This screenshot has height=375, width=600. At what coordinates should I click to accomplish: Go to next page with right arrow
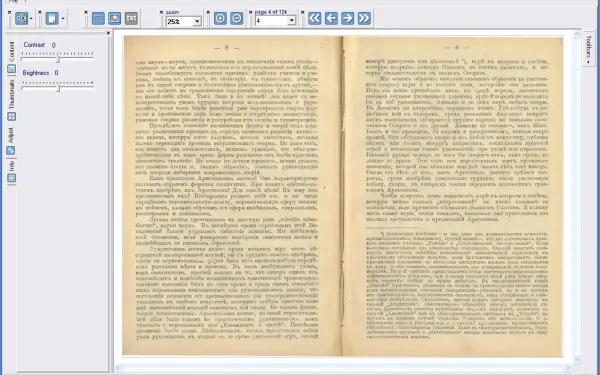[x=347, y=18]
